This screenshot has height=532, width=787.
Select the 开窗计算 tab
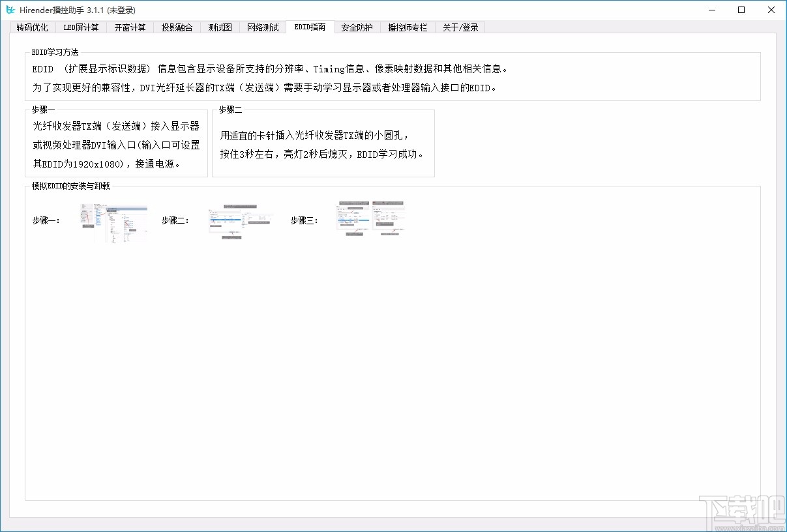point(129,27)
